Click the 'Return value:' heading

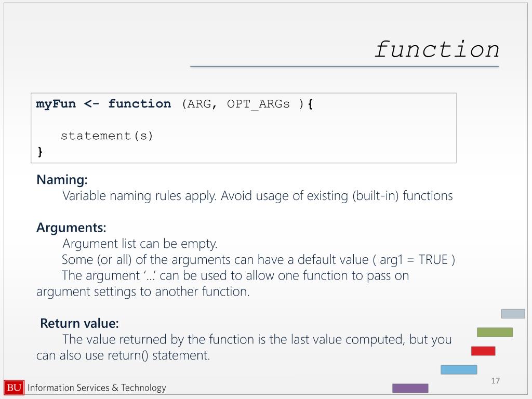pyautogui.click(x=79, y=323)
